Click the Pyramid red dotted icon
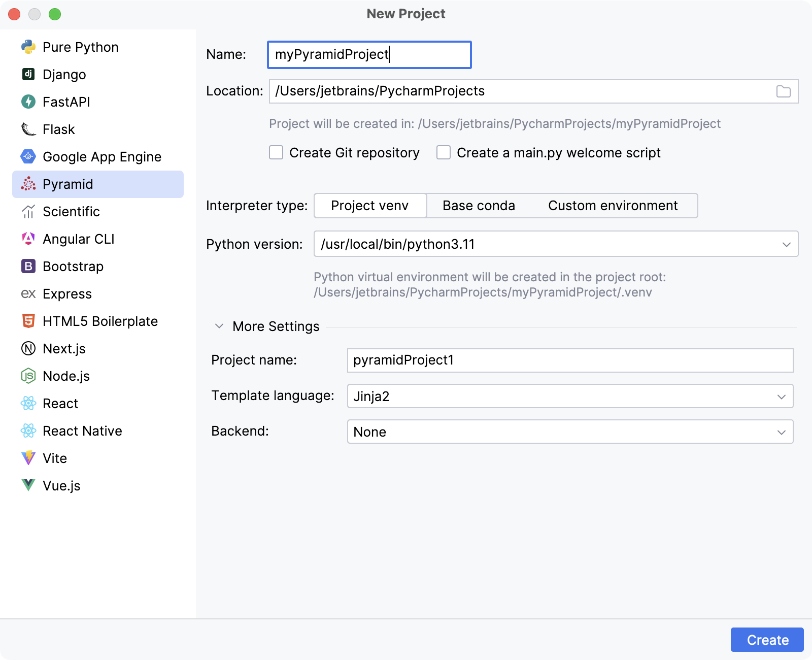 pos(28,184)
